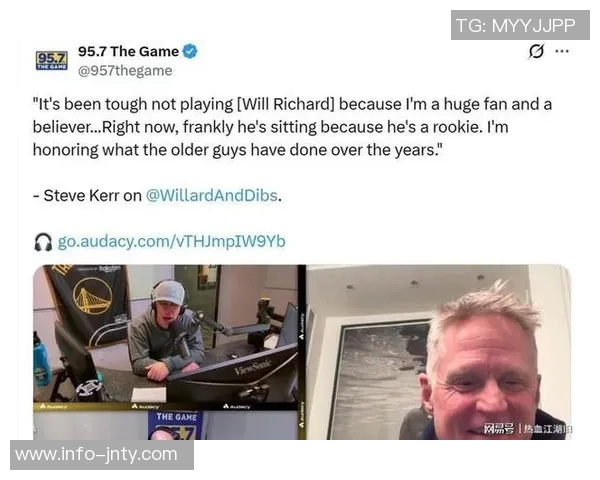Click the Grok slash-circle icon
The height and width of the screenshot is (480, 600).
coord(536,51)
